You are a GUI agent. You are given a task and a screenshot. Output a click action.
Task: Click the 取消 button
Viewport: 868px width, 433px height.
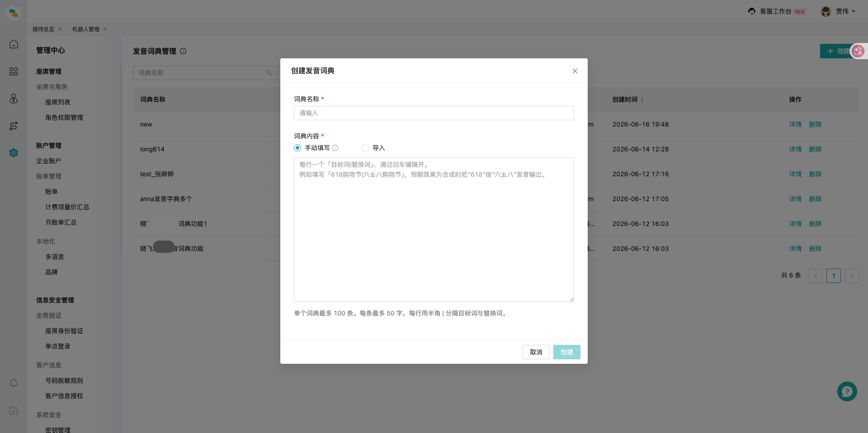[536, 352]
